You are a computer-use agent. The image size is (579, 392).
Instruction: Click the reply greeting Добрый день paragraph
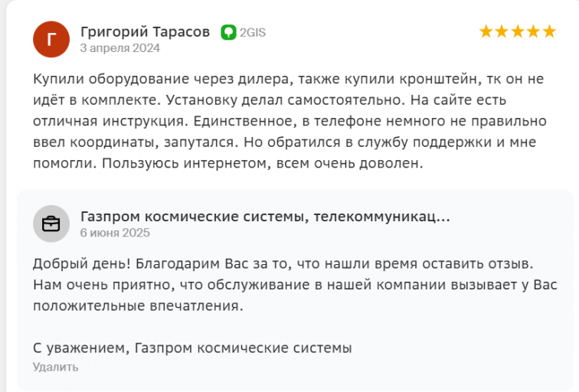click(295, 285)
